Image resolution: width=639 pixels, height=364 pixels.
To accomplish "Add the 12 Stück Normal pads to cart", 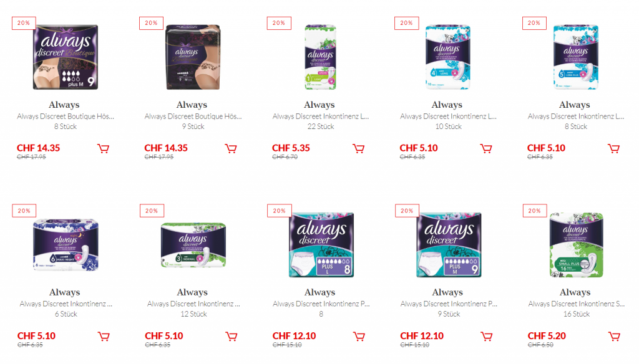I will point(231,337).
